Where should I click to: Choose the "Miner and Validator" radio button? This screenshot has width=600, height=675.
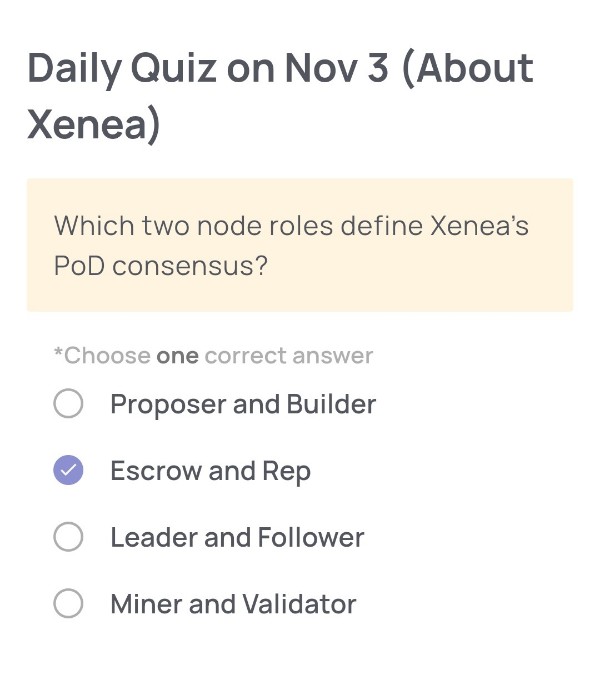tap(68, 604)
